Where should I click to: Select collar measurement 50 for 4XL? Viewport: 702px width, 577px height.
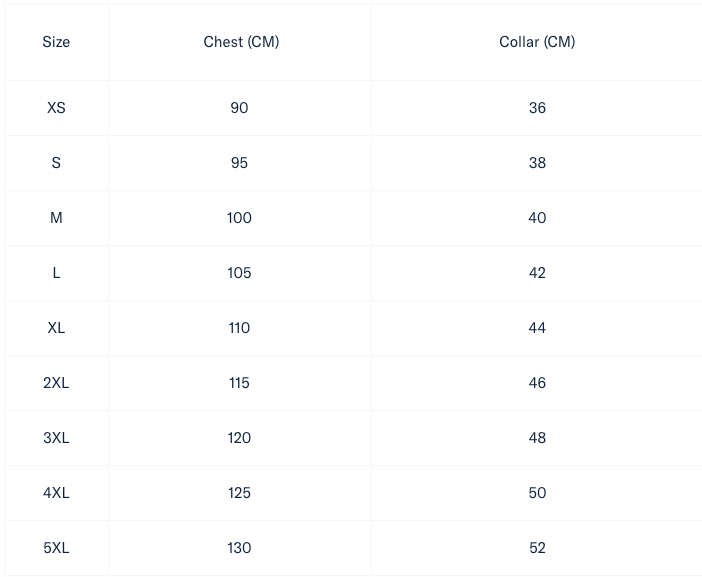(x=537, y=493)
